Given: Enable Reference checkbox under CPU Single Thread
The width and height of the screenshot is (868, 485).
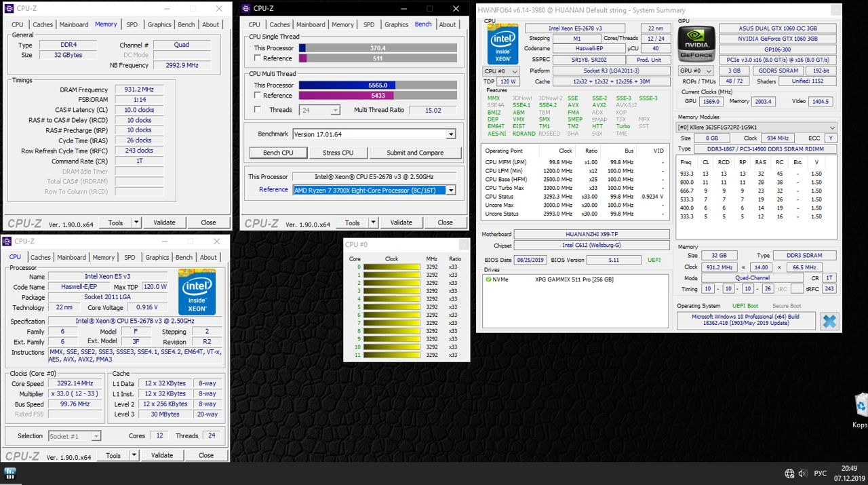Looking at the screenshot, I should tap(257, 58).
